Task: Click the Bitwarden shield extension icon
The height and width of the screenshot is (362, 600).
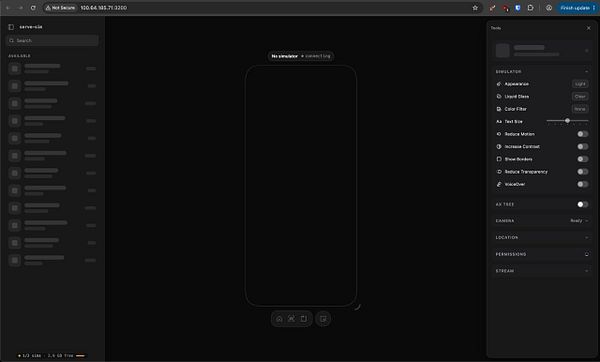Action: (518, 8)
